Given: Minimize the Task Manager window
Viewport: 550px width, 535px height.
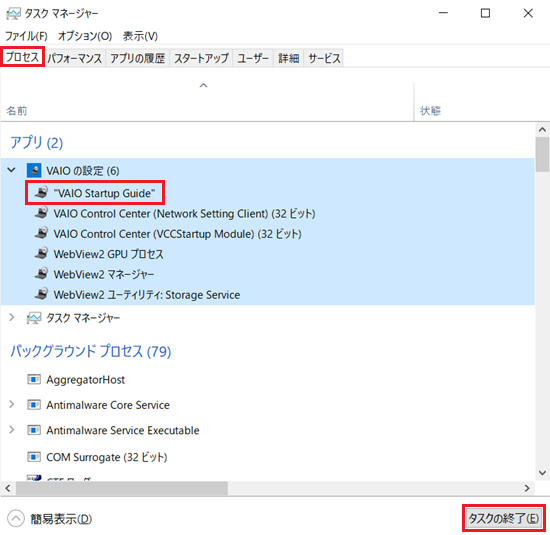Looking at the screenshot, I should point(443,13).
